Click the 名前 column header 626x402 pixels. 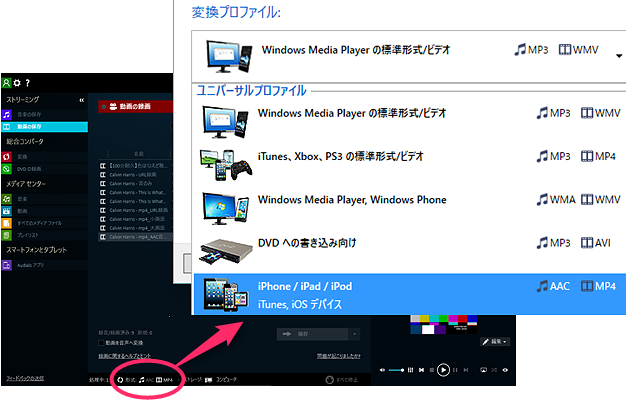[x=139, y=154]
